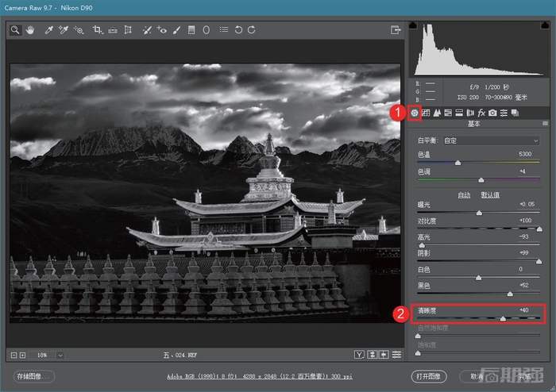Open the Camera Calibration panel tab
Screen dimensions: 556x392
492,113
